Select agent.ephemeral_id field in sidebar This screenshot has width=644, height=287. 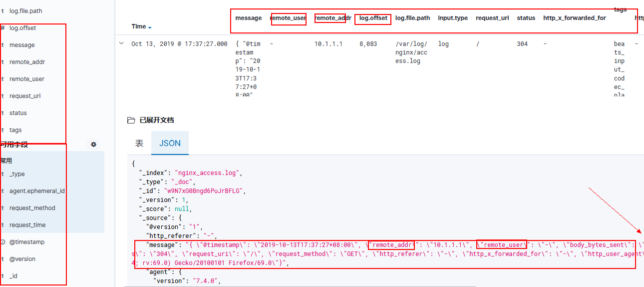(x=37, y=191)
